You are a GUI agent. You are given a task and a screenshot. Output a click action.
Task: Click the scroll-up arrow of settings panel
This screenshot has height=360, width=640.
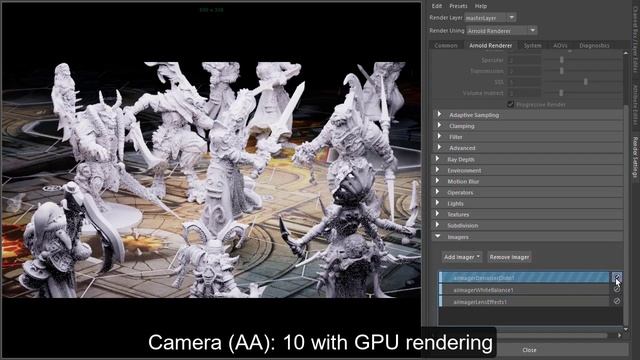pyautogui.click(x=626, y=53)
